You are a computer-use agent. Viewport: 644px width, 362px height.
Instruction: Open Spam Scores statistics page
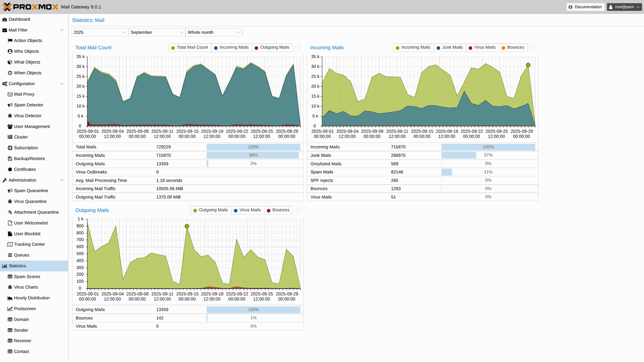(27, 277)
